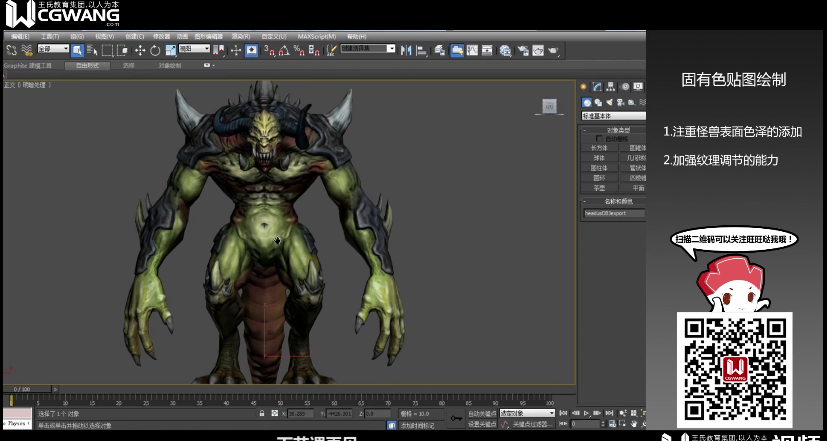This screenshot has height=441, width=827.
Task: Select the rectangular selection region tool
Action: [107, 49]
